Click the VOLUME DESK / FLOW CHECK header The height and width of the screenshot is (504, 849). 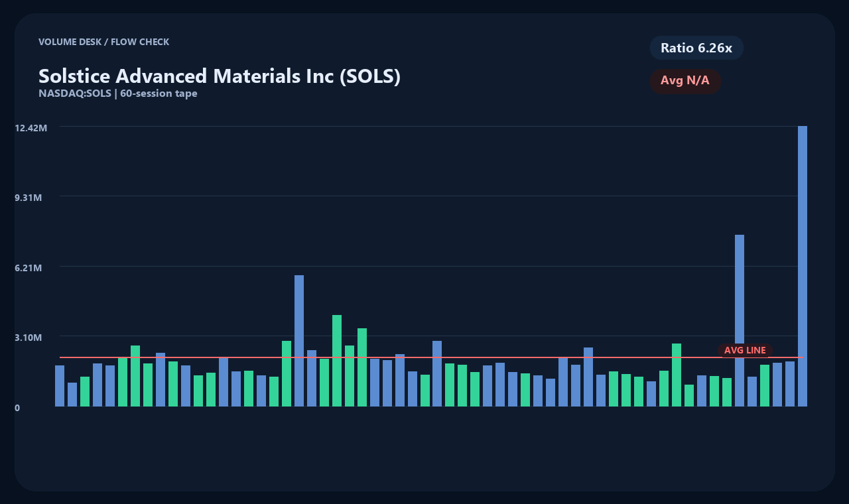pos(103,42)
